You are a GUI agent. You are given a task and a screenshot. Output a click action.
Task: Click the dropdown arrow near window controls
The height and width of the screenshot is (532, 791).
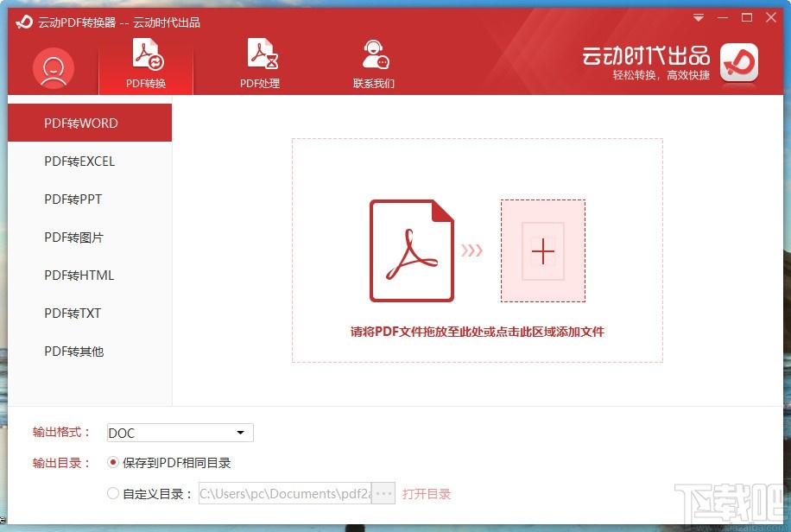click(698, 17)
